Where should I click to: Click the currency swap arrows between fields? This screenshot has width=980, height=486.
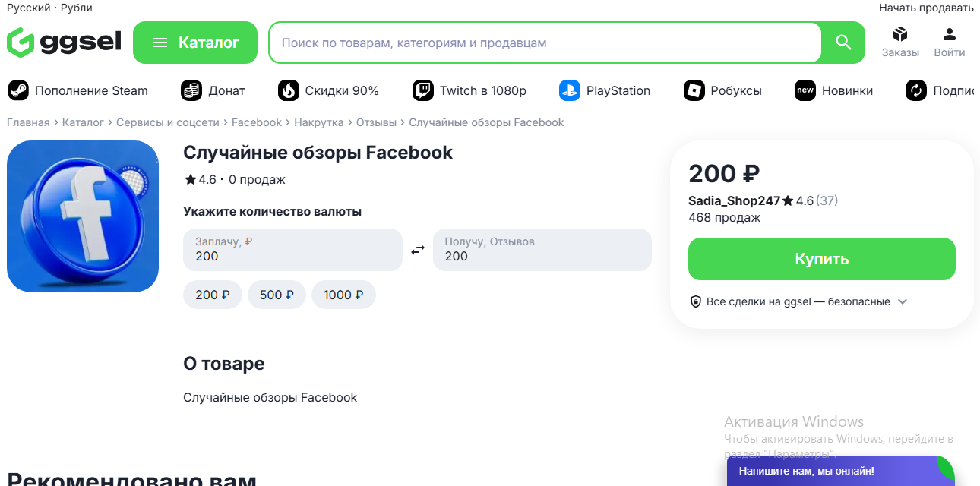coord(418,249)
